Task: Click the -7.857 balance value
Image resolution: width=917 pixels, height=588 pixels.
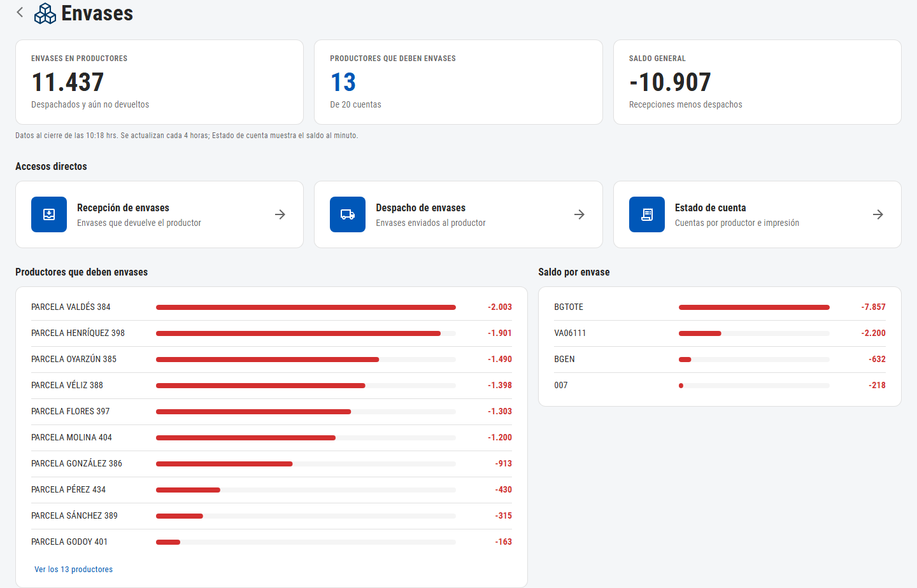Action: pos(873,307)
